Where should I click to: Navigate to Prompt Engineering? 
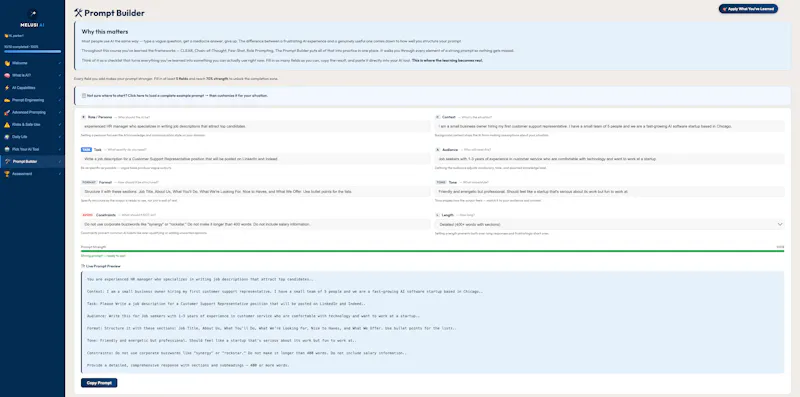[x=32, y=100]
